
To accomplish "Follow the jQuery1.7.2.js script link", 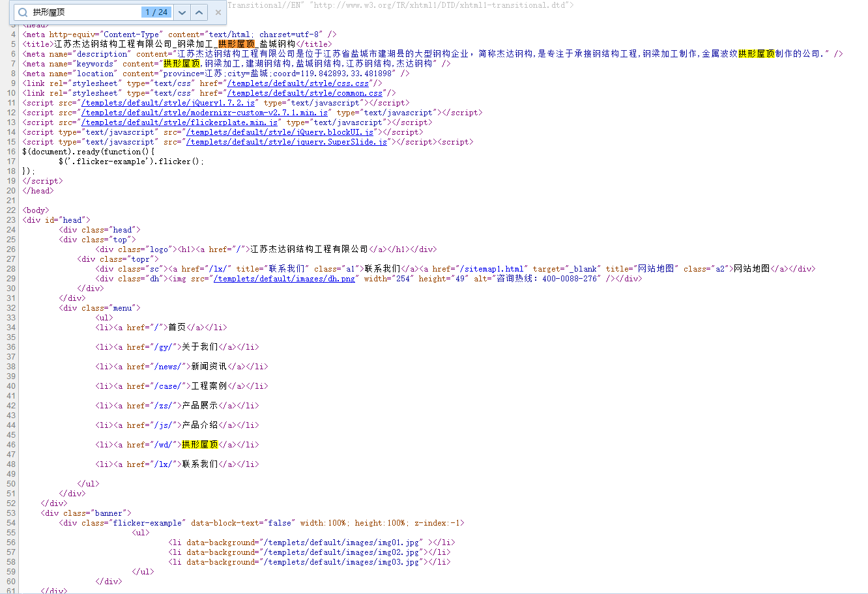I will tap(167, 103).
